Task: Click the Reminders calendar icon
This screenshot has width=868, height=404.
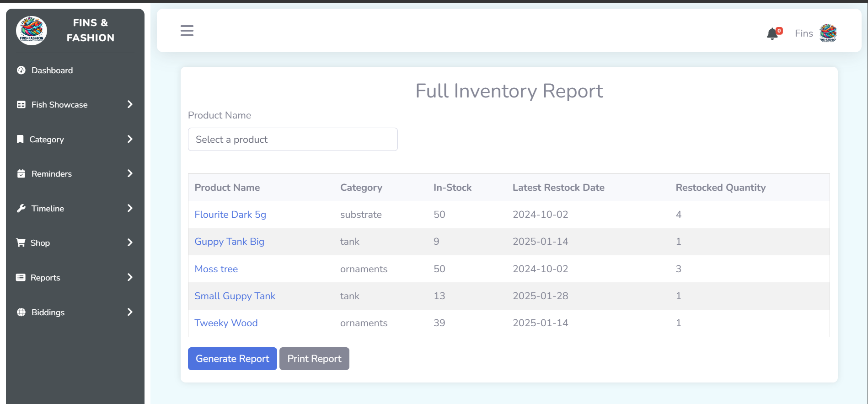Action: (x=21, y=173)
